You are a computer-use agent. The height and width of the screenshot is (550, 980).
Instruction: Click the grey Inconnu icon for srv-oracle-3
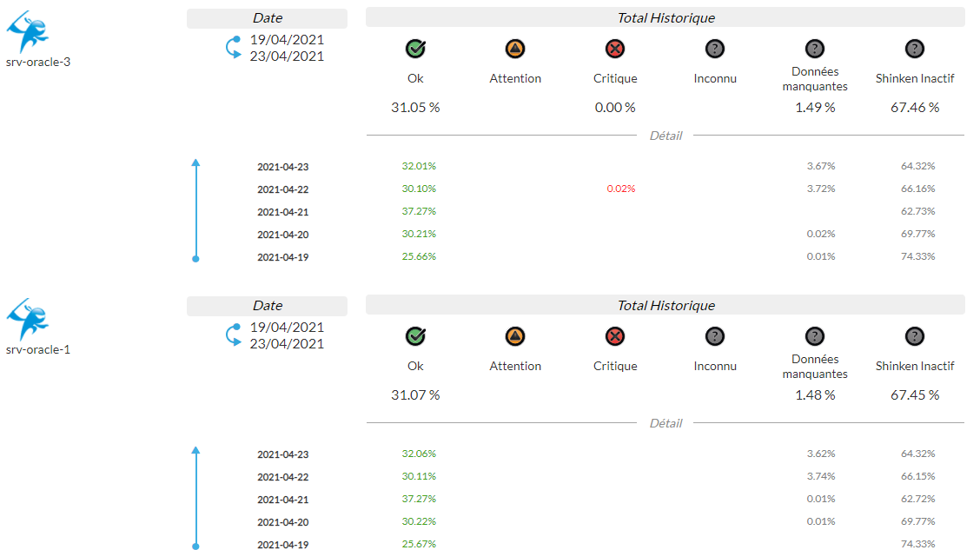(715, 49)
